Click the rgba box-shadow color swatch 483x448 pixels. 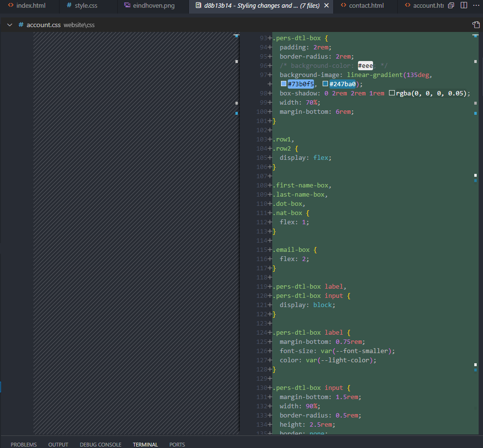[391, 93]
